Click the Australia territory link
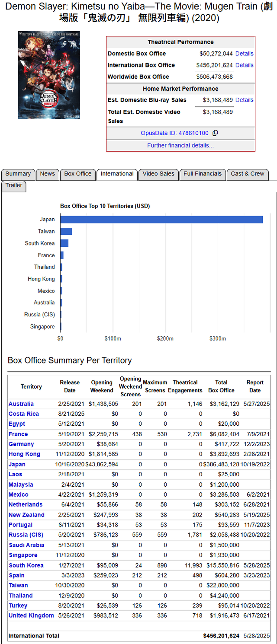Image resolution: width=277 pixels, height=644 pixels. pos(21,404)
